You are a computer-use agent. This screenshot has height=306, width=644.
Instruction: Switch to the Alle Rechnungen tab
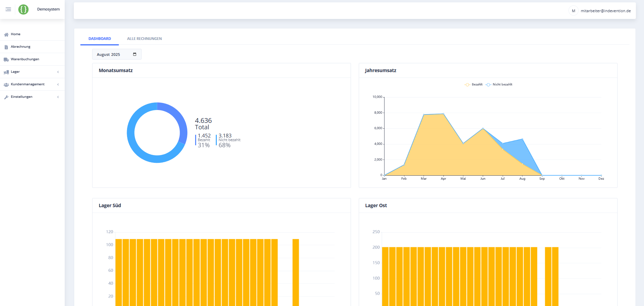[144, 39]
